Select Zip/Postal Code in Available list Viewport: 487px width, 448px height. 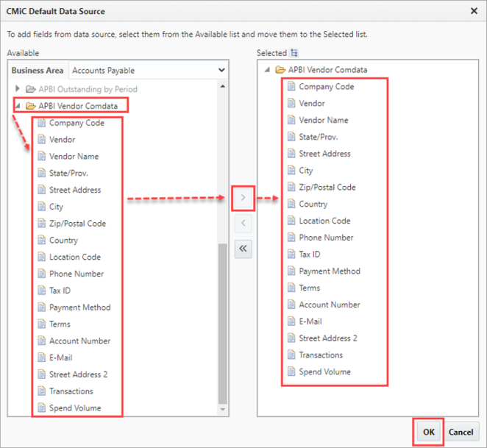72,224
